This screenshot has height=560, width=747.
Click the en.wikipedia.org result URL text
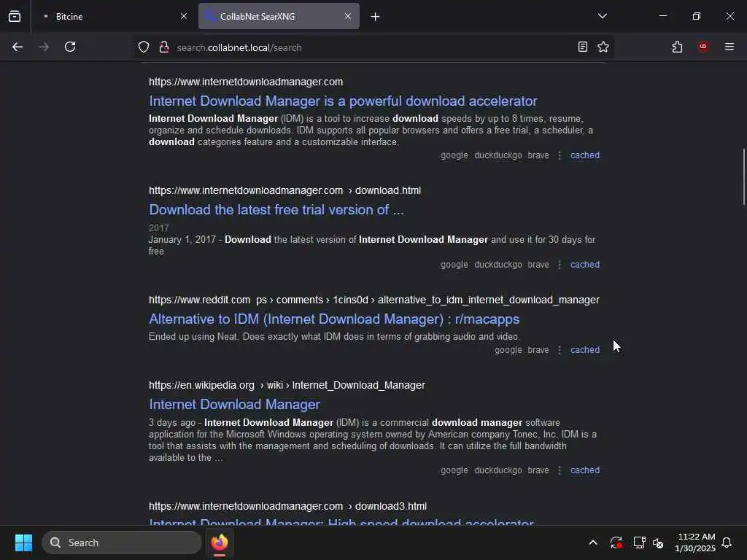287,385
